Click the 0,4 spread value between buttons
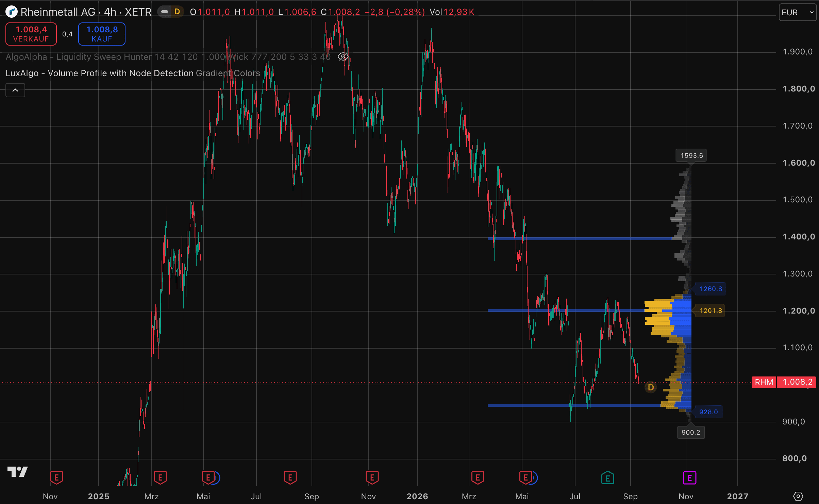 pyautogui.click(x=67, y=34)
